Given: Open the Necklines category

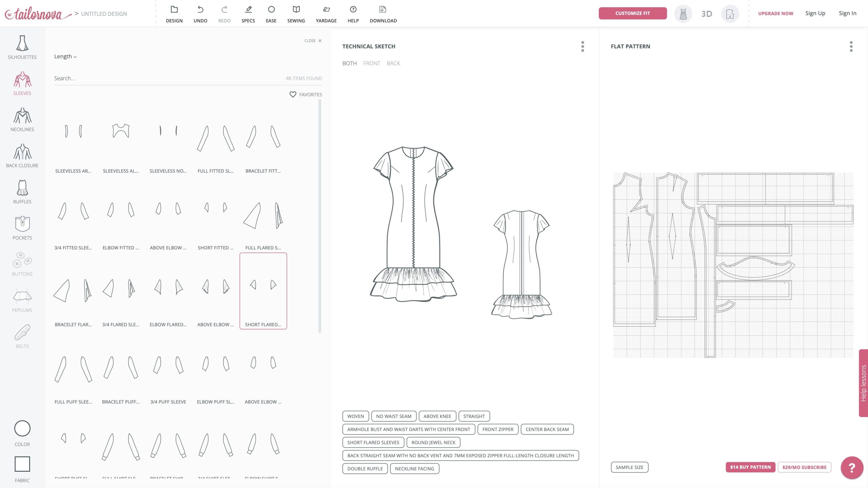Looking at the screenshot, I should 22,119.
